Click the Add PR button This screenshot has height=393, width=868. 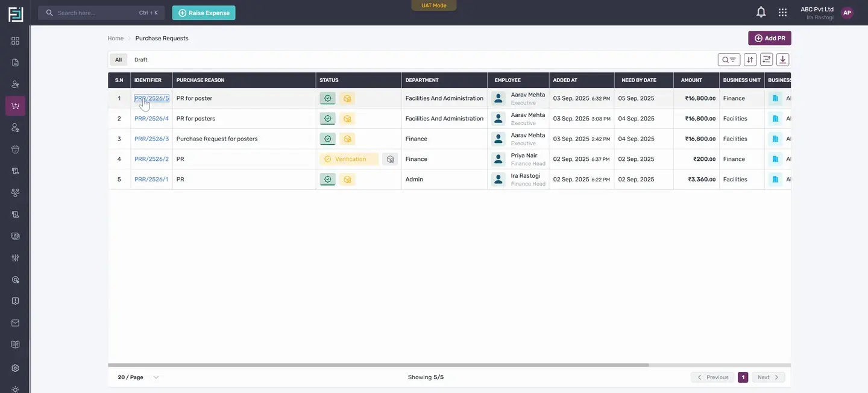(x=770, y=38)
